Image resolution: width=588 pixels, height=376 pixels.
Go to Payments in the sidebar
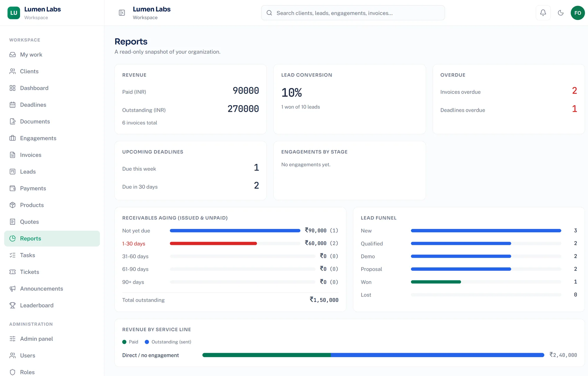52,189
